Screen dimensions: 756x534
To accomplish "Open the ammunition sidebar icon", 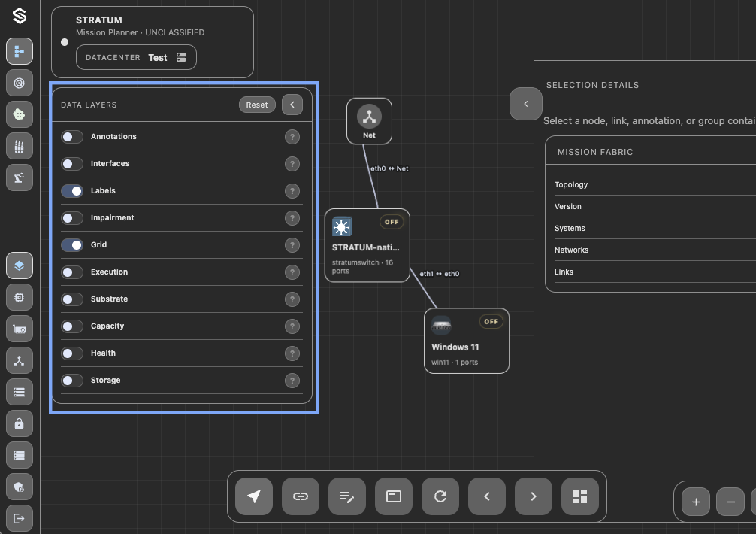I will click(x=20, y=146).
